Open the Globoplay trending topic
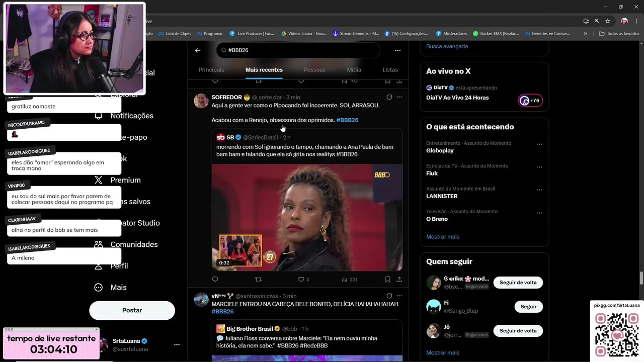Screen dimensions: 644x362 click(440, 150)
